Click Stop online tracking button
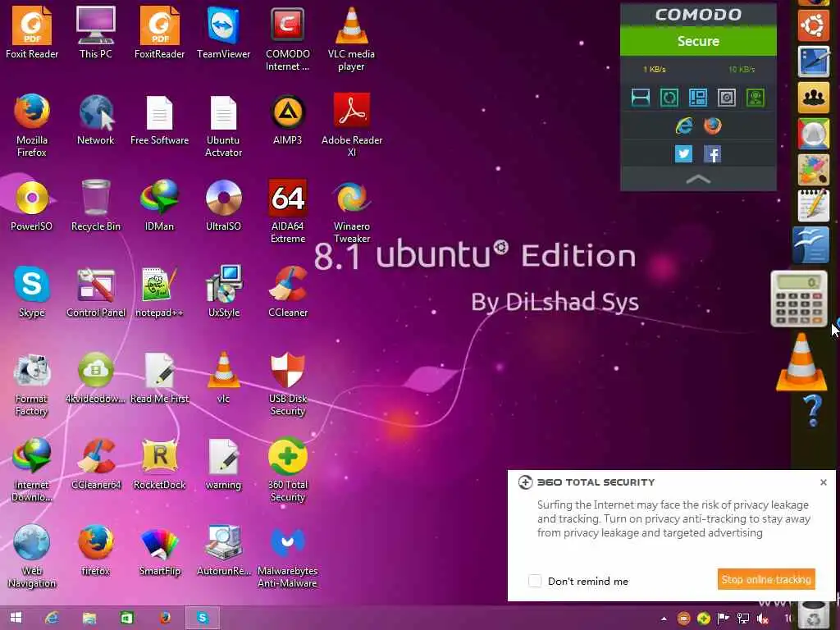 pos(766,579)
